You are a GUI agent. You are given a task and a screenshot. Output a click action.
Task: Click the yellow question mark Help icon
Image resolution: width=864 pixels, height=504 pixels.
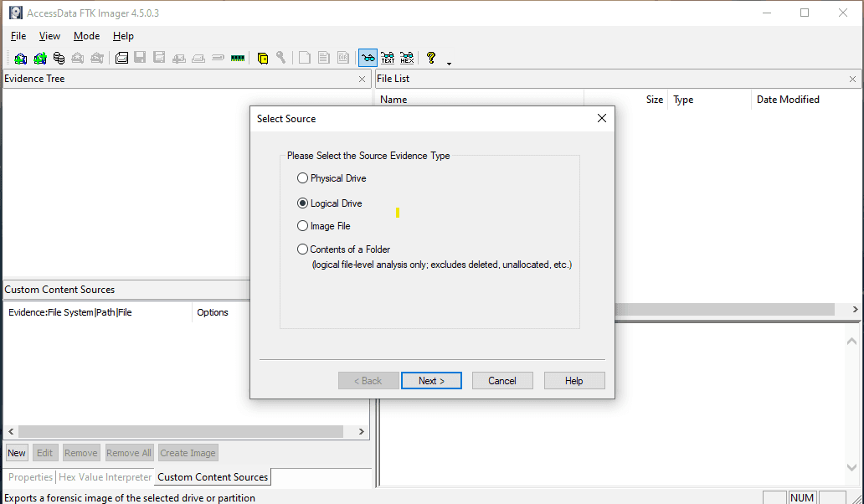(431, 57)
